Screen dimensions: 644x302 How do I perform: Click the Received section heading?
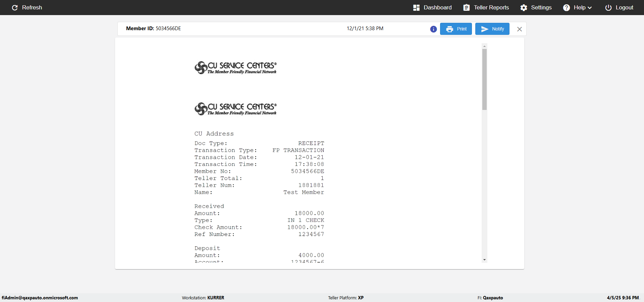209,206
